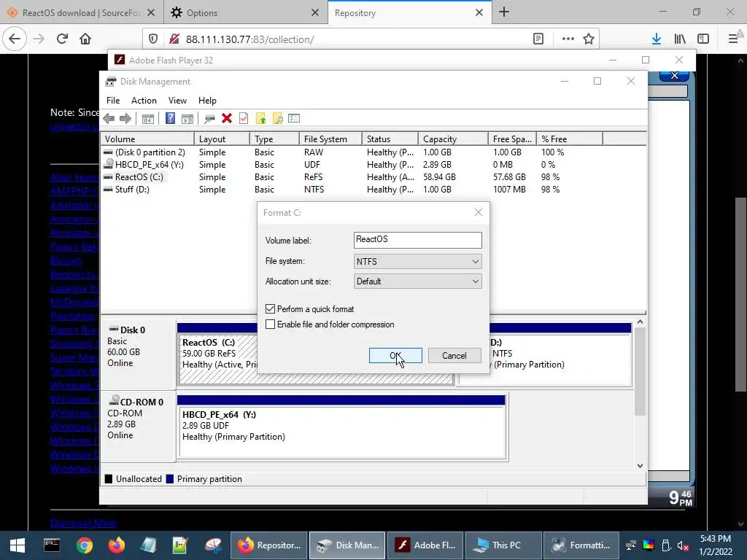Click the Diamond Mine link

click(x=83, y=523)
